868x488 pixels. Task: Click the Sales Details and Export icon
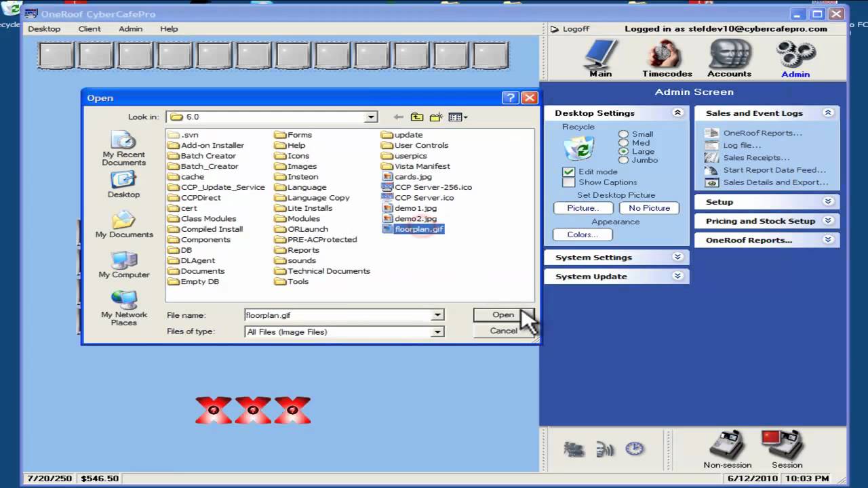coord(711,182)
